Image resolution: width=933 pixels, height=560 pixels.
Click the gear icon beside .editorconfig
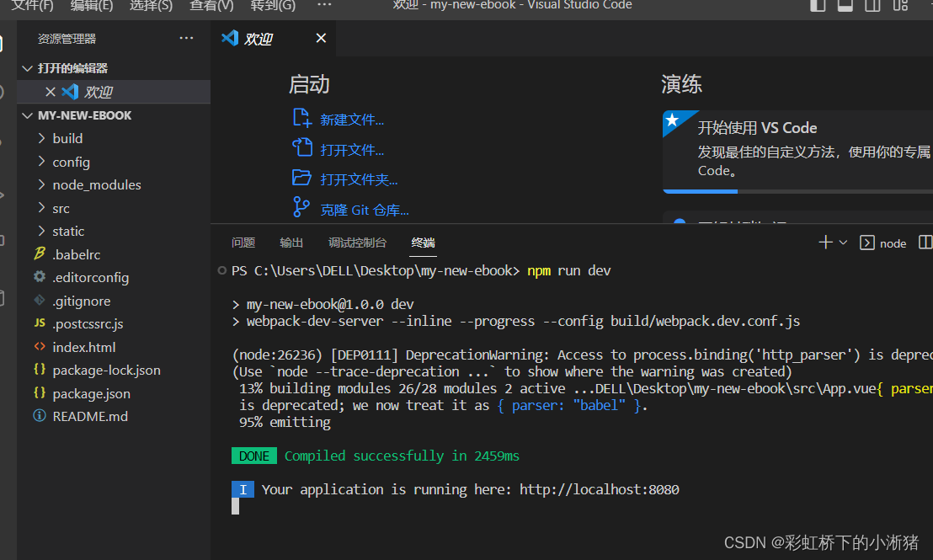click(40, 276)
